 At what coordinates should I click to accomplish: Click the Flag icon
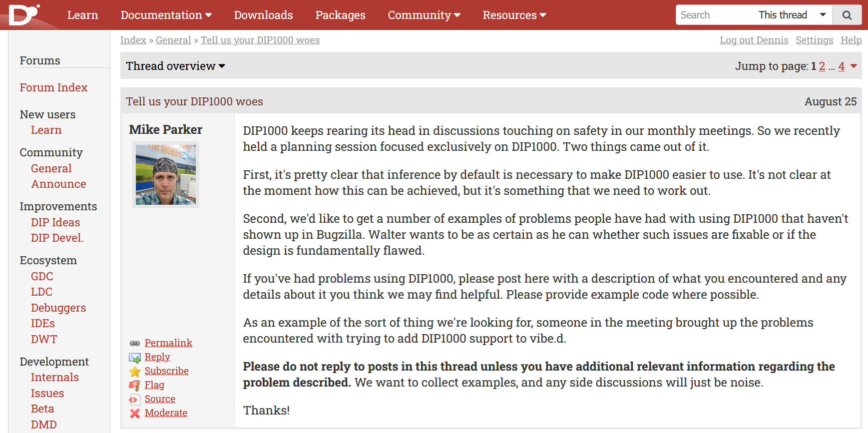(x=135, y=386)
